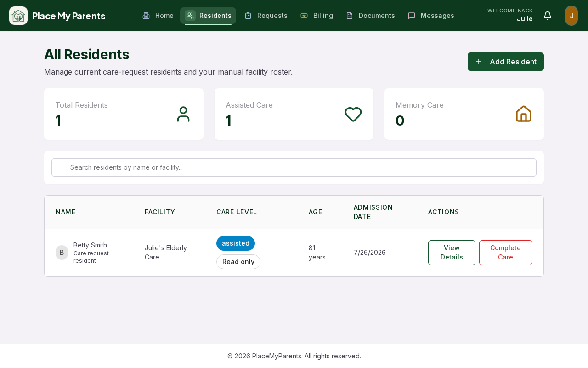Click the Place My Parents logo icon
This screenshot has width=588, height=368.
(x=18, y=16)
